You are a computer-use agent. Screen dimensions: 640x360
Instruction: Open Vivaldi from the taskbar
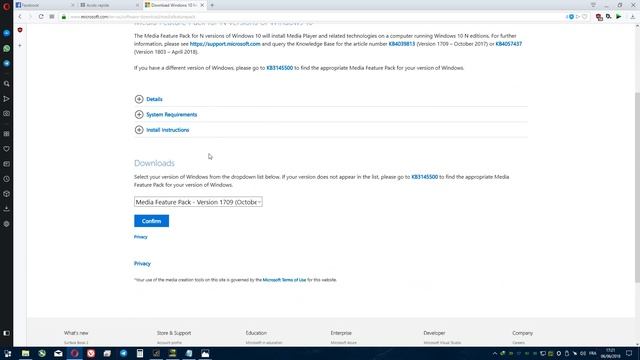pos(91,353)
